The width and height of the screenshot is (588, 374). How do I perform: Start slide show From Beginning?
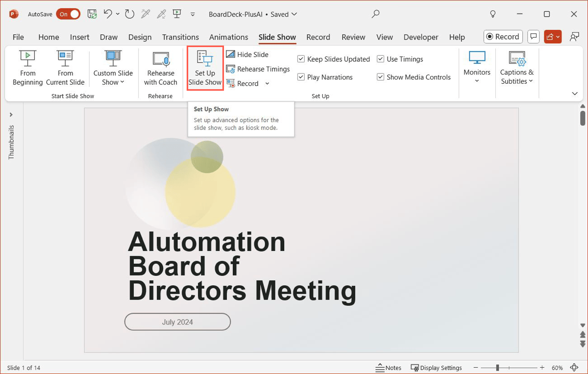(x=28, y=69)
